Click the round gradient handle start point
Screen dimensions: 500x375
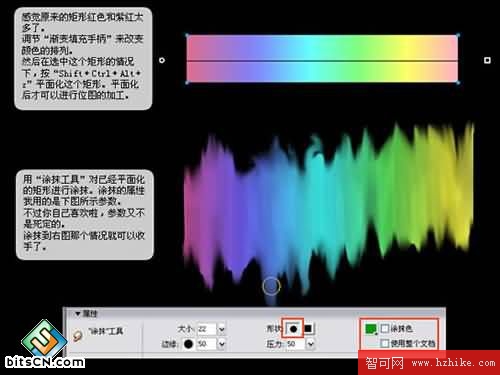pos(162,60)
